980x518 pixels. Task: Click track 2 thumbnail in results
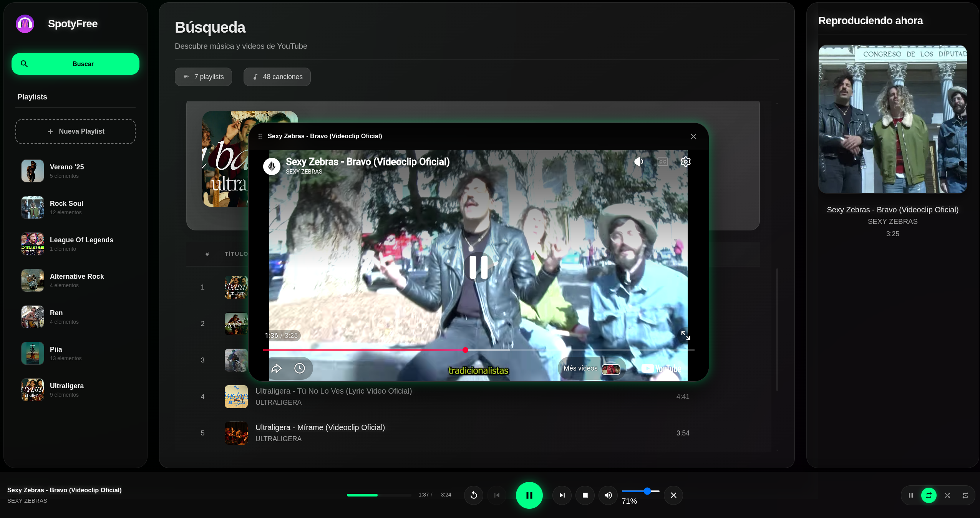(236, 324)
